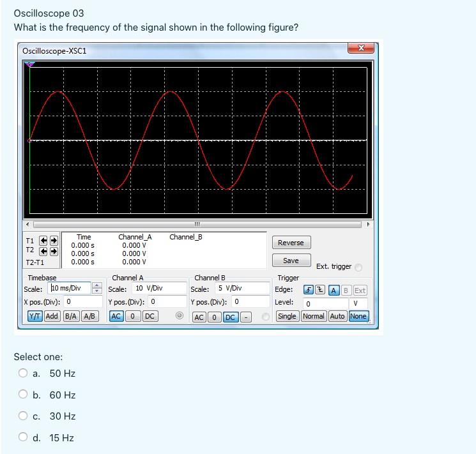Toggle Channel A connection radio indicator

(x=180, y=315)
